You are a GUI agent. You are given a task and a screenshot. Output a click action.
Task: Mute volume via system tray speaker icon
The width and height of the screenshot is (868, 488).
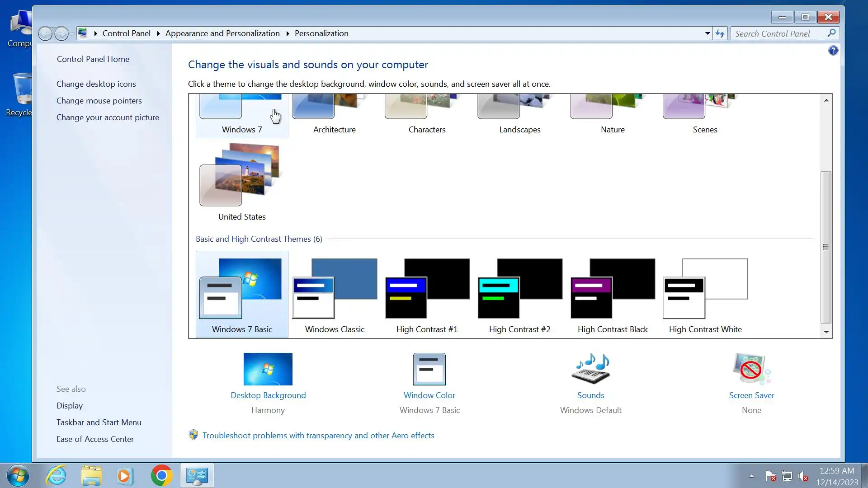click(x=803, y=476)
